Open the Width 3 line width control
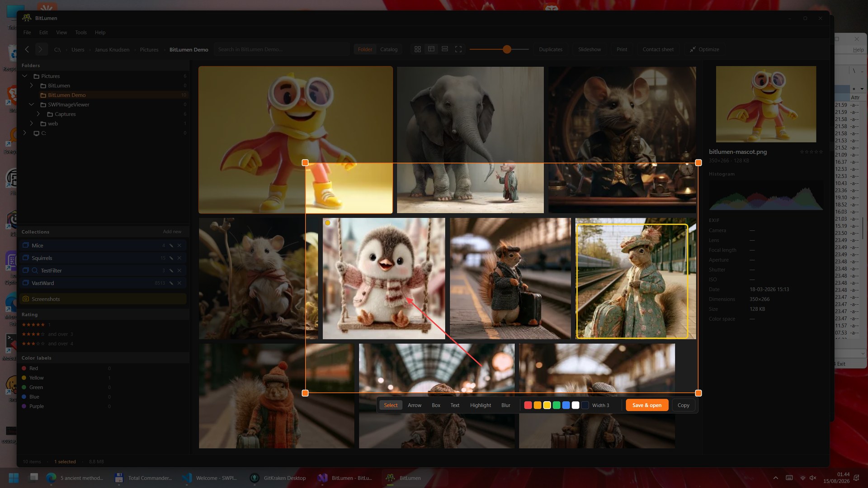The width and height of the screenshot is (868, 488). pyautogui.click(x=601, y=405)
